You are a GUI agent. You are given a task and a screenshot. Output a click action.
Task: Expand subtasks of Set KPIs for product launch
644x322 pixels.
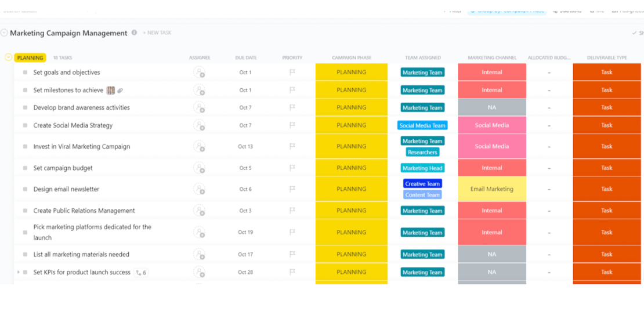tap(18, 272)
